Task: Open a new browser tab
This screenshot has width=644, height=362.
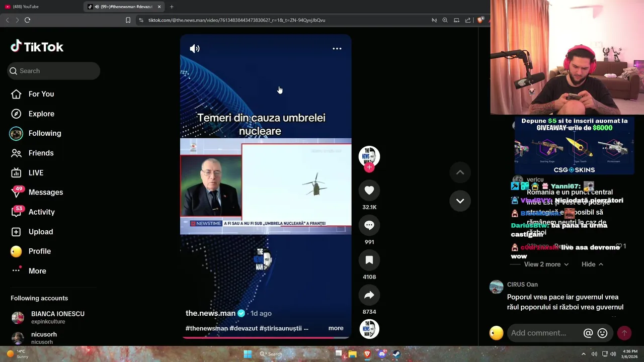Action: click(x=172, y=7)
